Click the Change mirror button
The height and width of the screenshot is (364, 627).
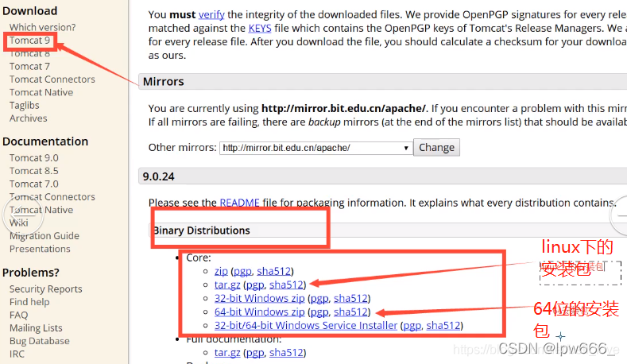coord(436,148)
